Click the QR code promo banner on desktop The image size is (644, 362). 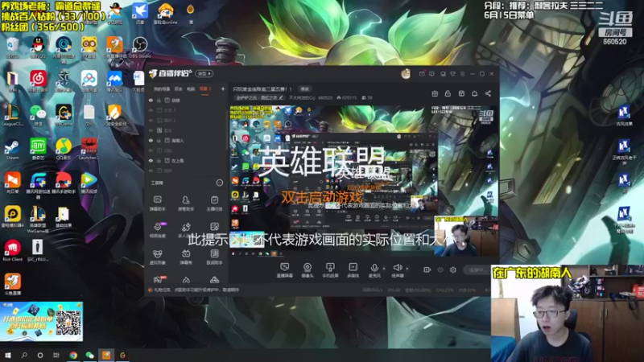pyautogui.click(x=42, y=321)
